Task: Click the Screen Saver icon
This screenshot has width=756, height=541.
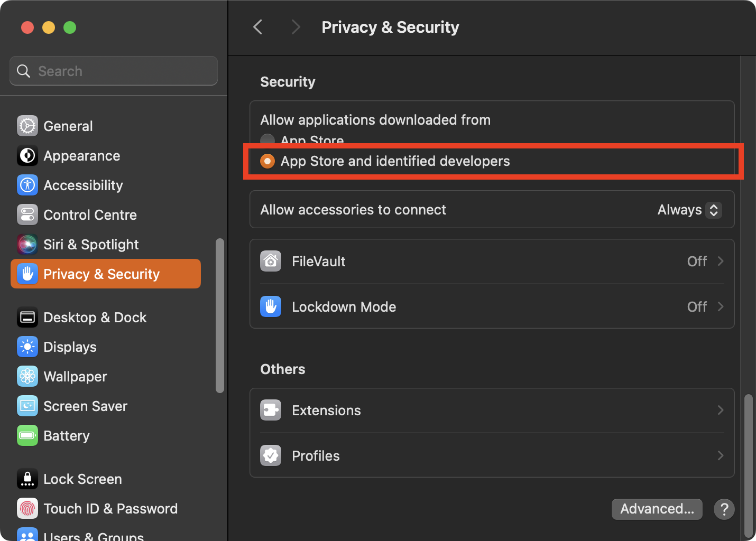Action: pyautogui.click(x=27, y=406)
